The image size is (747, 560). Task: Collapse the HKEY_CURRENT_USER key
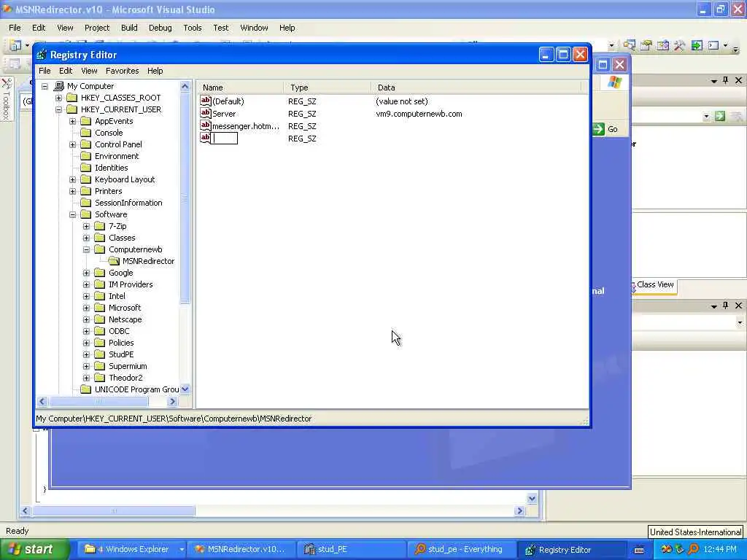pyautogui.click(x=58, y=109)
